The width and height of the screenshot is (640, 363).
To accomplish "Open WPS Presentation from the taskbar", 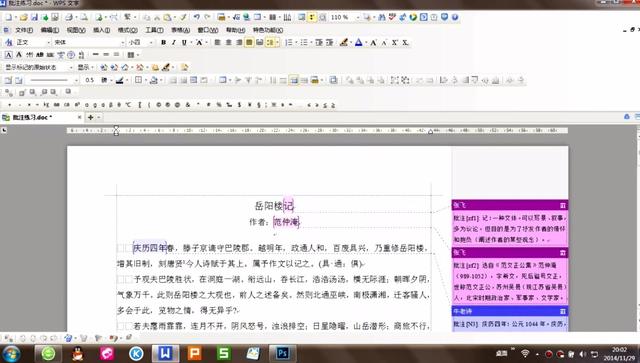I will (x=195, y=353).
